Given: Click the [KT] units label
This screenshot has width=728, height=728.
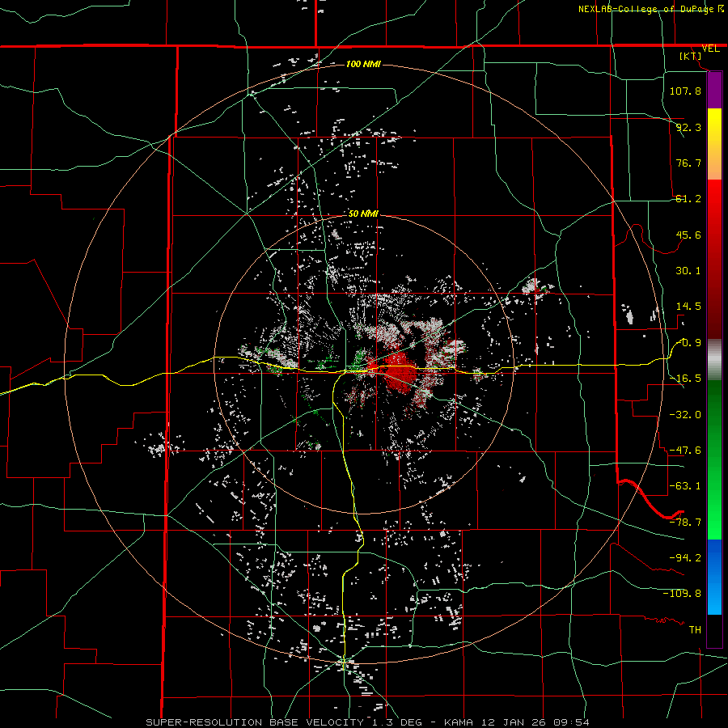Looking at the screenshot, I should pyautogui.click(x=691, y=56).
